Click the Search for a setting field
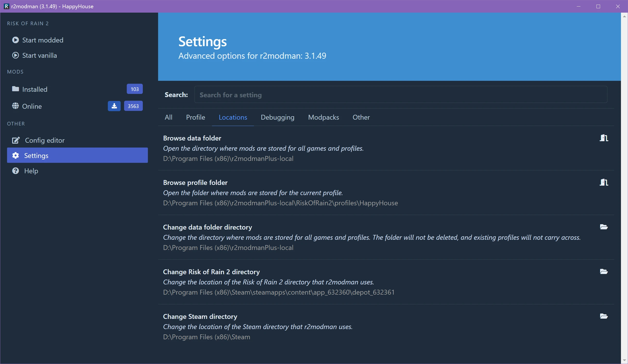The image size is (628, 364). click(x=400, y=95)
